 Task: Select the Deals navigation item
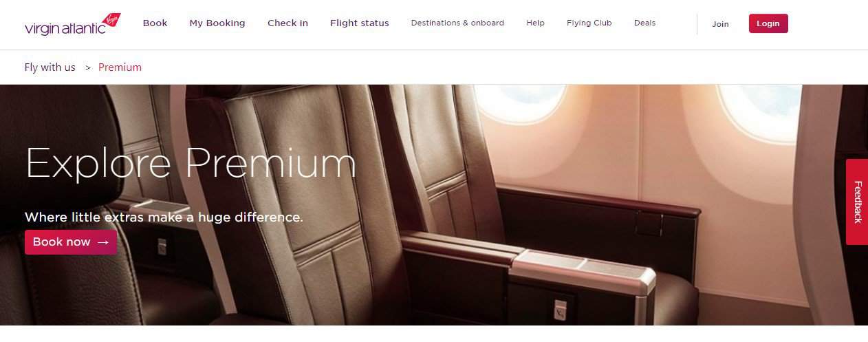pyautogui.click(x=644, y=23)
